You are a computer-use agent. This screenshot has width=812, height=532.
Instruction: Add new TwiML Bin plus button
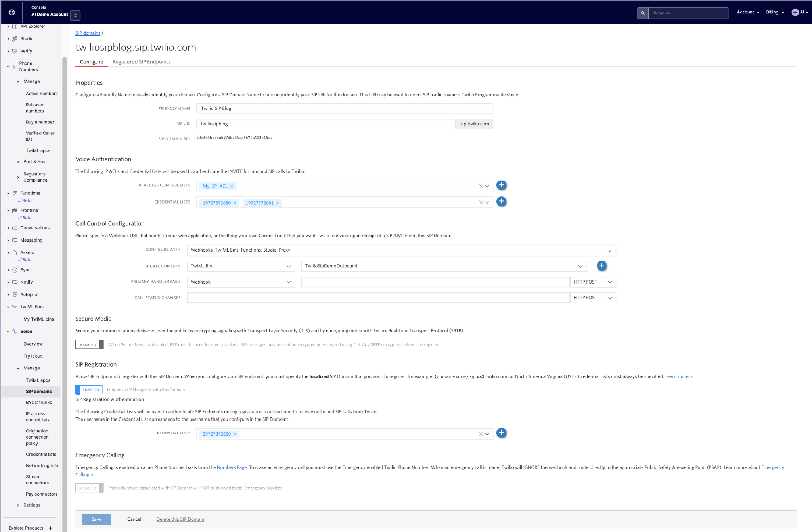tap(601, 266)
